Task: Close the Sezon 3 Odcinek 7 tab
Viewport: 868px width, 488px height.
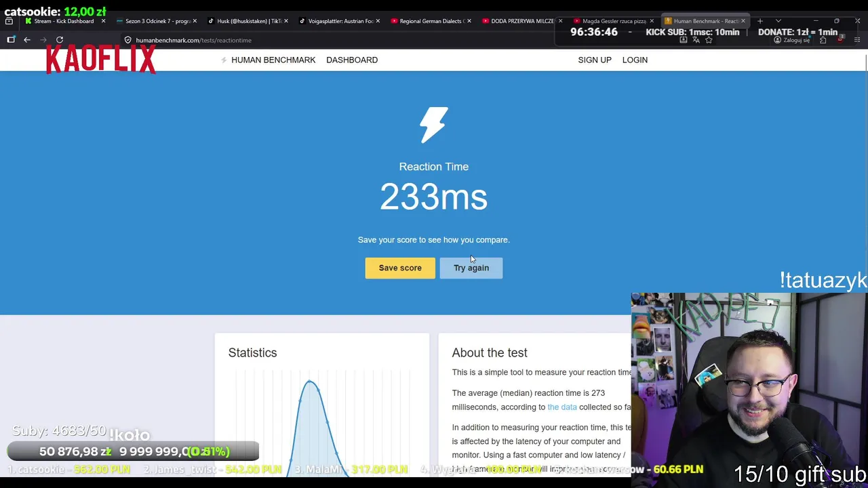Action: pyautogui.click(x=195, y=21)
